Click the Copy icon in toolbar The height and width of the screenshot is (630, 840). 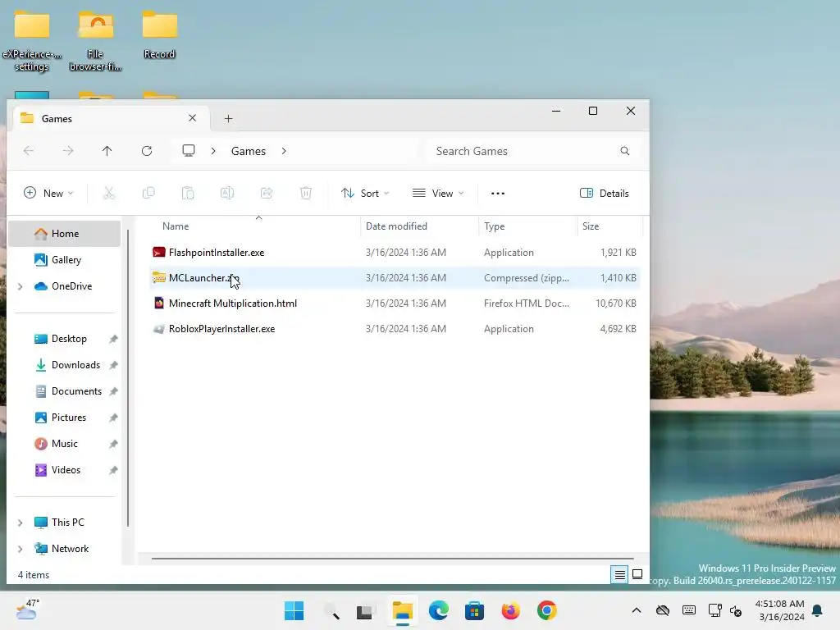[x=148, y=193]
